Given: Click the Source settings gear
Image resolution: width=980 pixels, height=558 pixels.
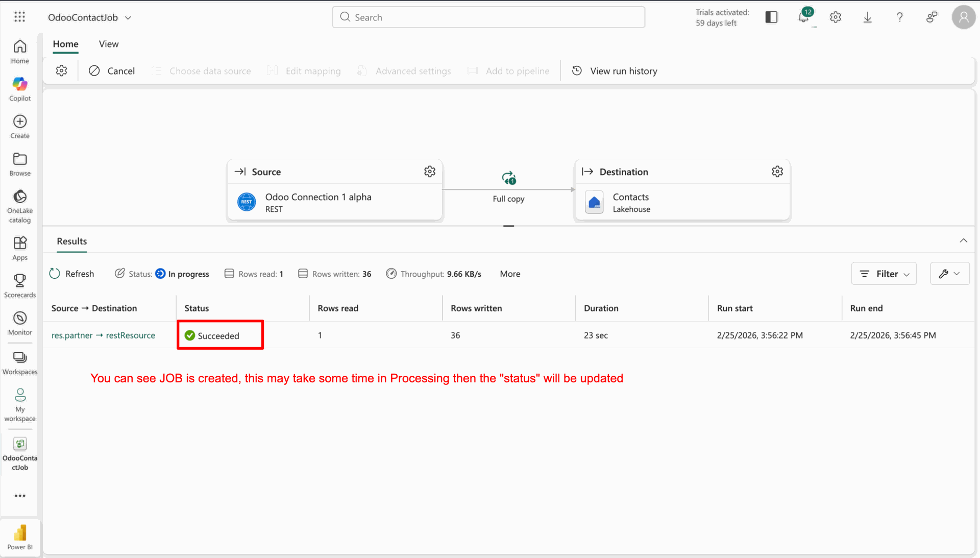Looking at the screenshot, I should (430, 172).
